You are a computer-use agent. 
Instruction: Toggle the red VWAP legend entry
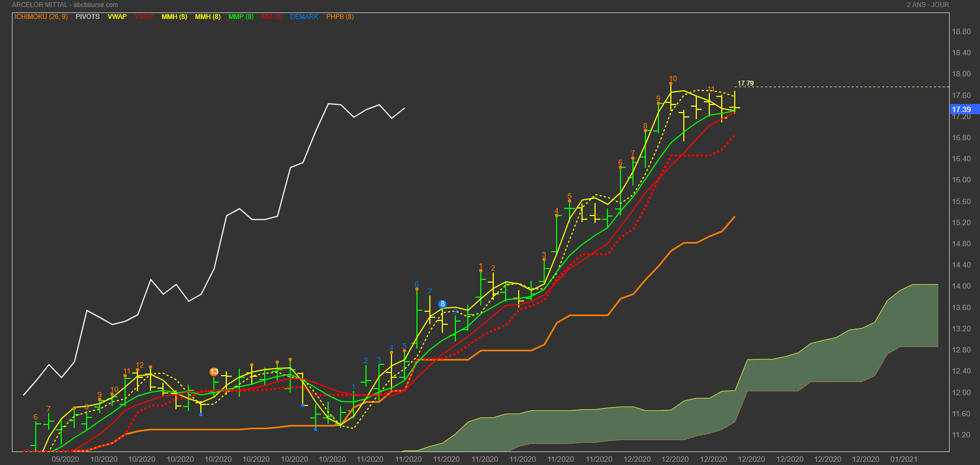pyautogui.click(x=144, y=17)
